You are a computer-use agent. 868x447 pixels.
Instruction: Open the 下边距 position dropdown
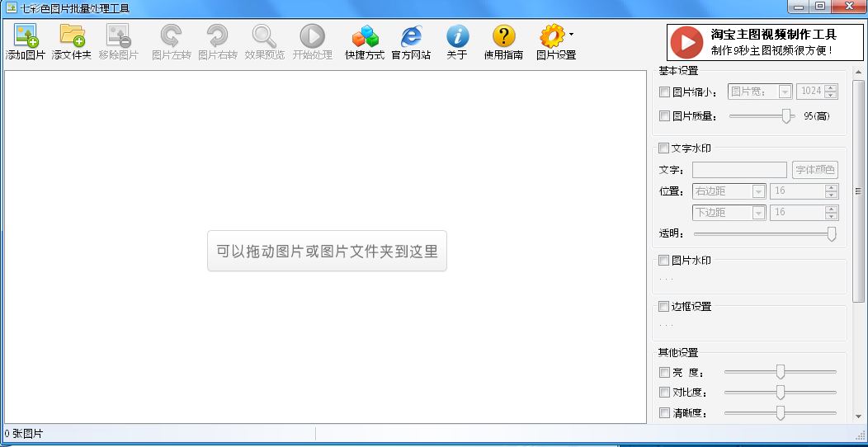point(729,213)
